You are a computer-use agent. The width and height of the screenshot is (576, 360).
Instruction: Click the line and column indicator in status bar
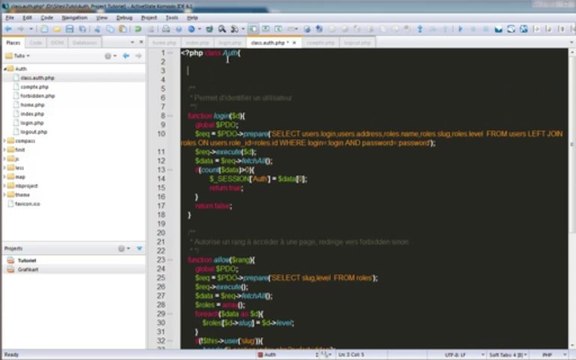point(351,355)
